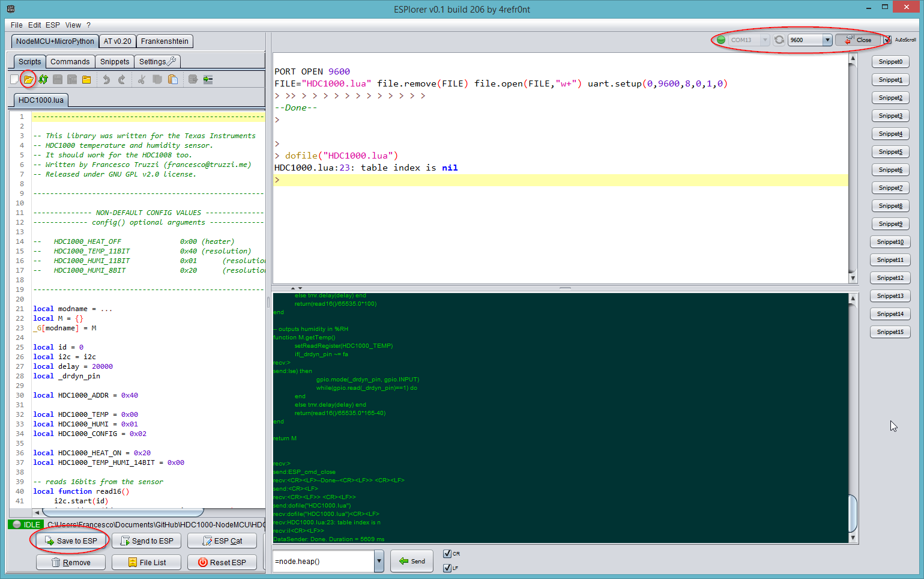Viewport: 924px width, 579px height.
Task: Uncheck the CR line ending checkbox
Action: (x=447, y=554)
